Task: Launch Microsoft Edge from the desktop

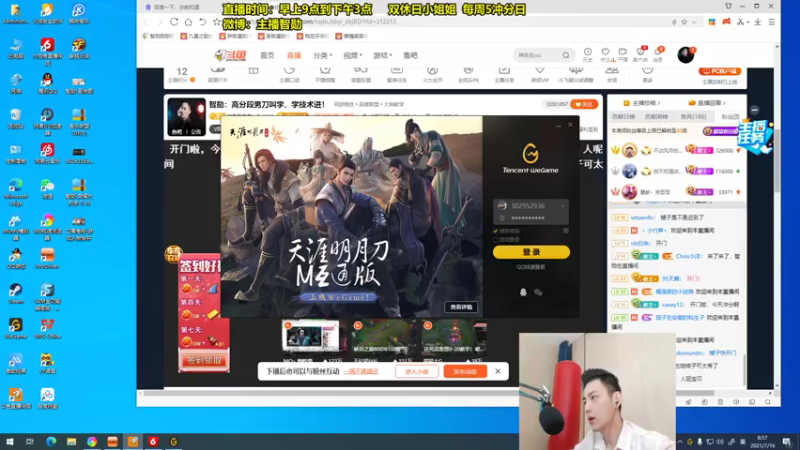Action: 15,191
